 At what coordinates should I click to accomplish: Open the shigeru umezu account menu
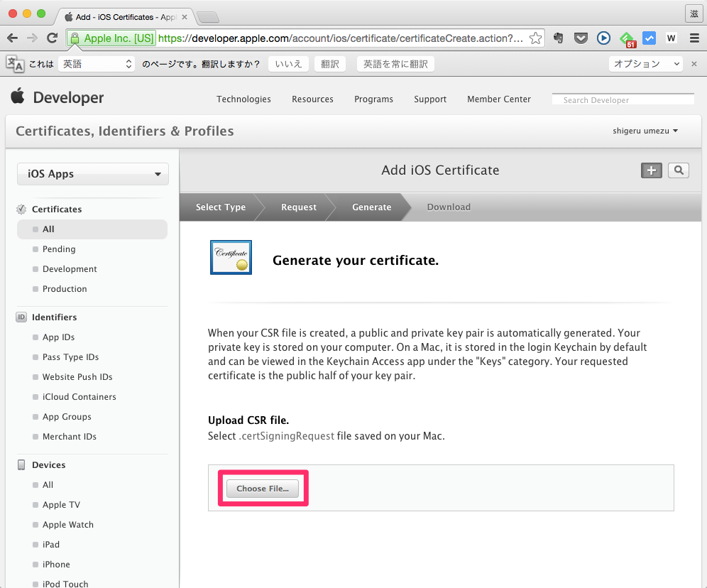645,131
